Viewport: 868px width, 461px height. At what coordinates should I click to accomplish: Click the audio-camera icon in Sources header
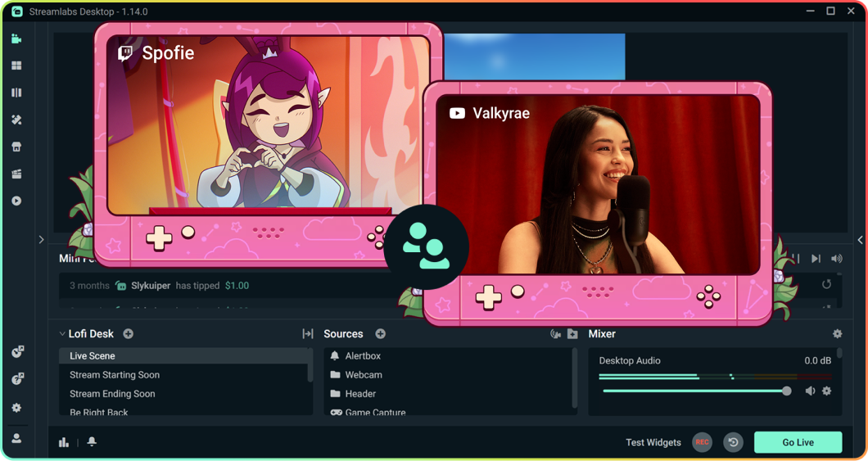pyautogui.click(x=555, y=334)
